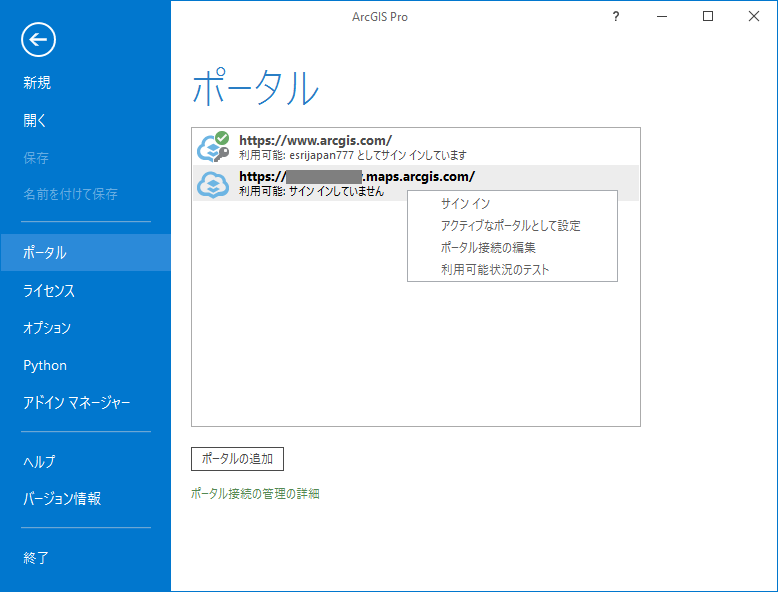Close the ArcGIS Pro window

tap(754, 17)
